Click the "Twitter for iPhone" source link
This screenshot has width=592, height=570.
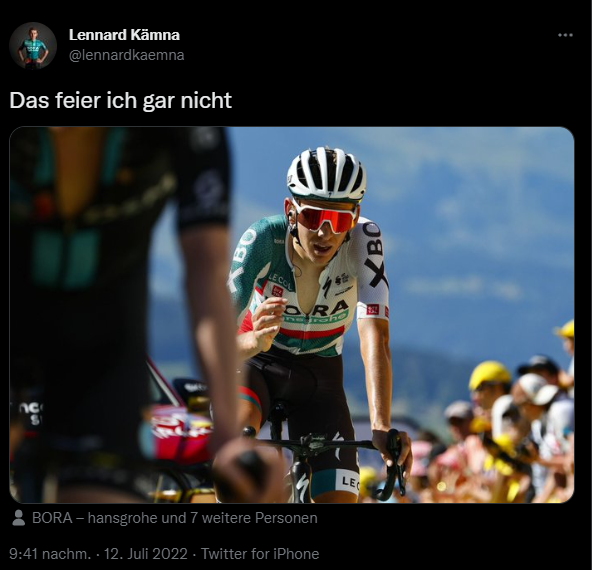click(x=260, y=554)
